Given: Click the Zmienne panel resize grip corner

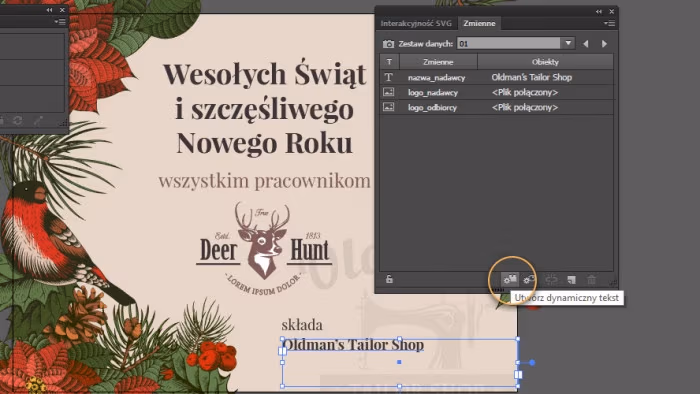Looking at the screenshot, I should 612,283.
